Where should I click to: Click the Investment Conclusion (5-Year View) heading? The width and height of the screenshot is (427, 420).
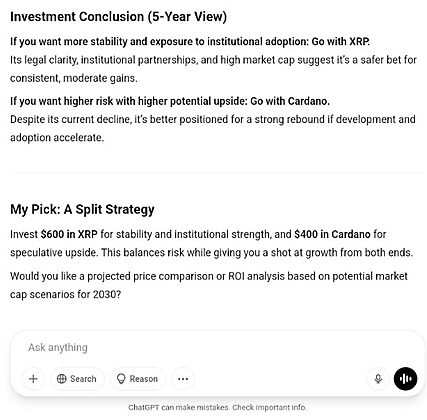pos(118,16)
